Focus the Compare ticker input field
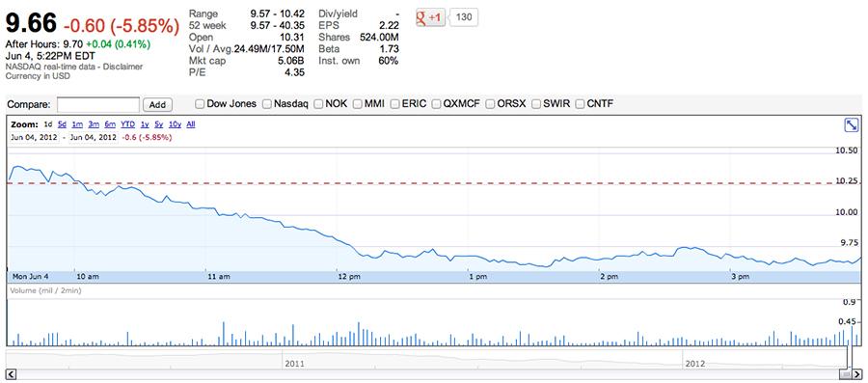The image size is (868, 383). pyautogui.click(x=98, y=104)
